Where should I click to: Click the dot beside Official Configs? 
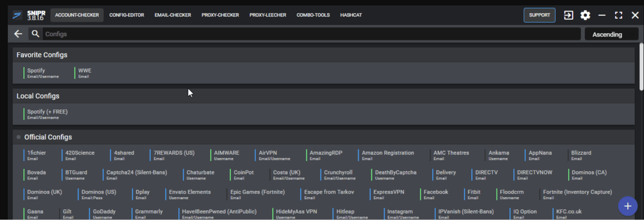click(x=18, y=137)
